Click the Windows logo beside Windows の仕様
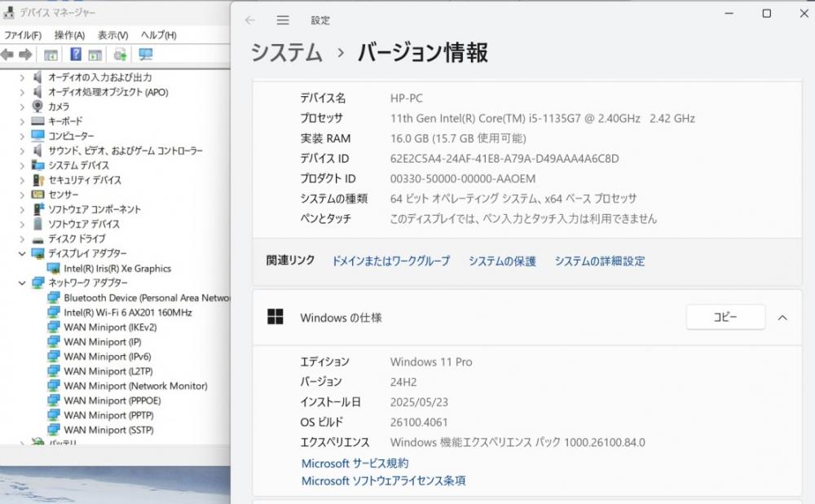815x504 pixels. [275, 317]
